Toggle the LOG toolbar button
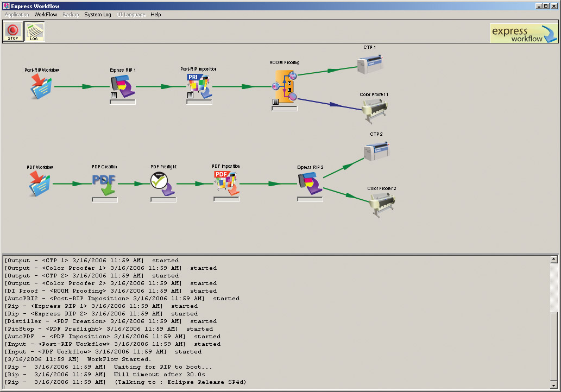The height and width of the screenshot is (392, 561). pos(34,31)
